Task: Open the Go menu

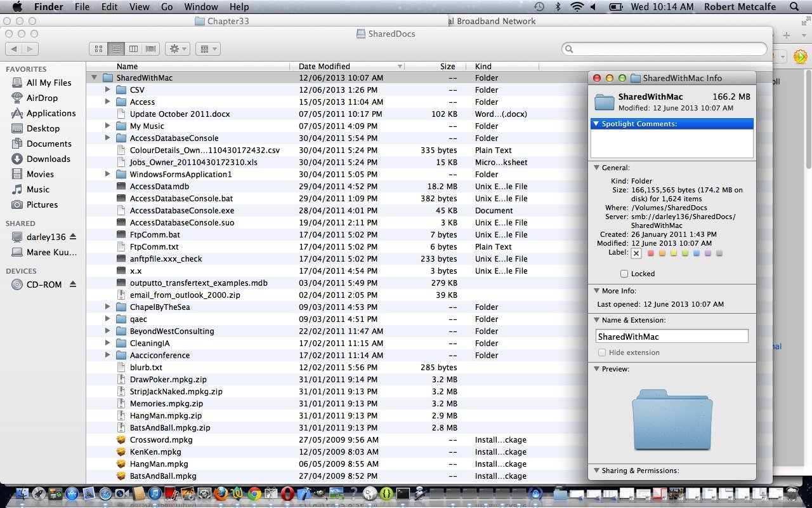Action: pyautogui.click(x=167, y=7)
